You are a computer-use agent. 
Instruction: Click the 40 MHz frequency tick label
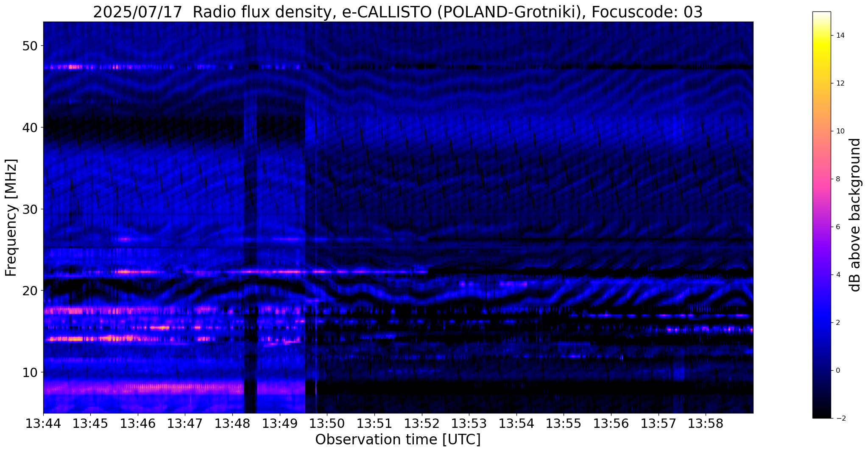coord(30,127)
